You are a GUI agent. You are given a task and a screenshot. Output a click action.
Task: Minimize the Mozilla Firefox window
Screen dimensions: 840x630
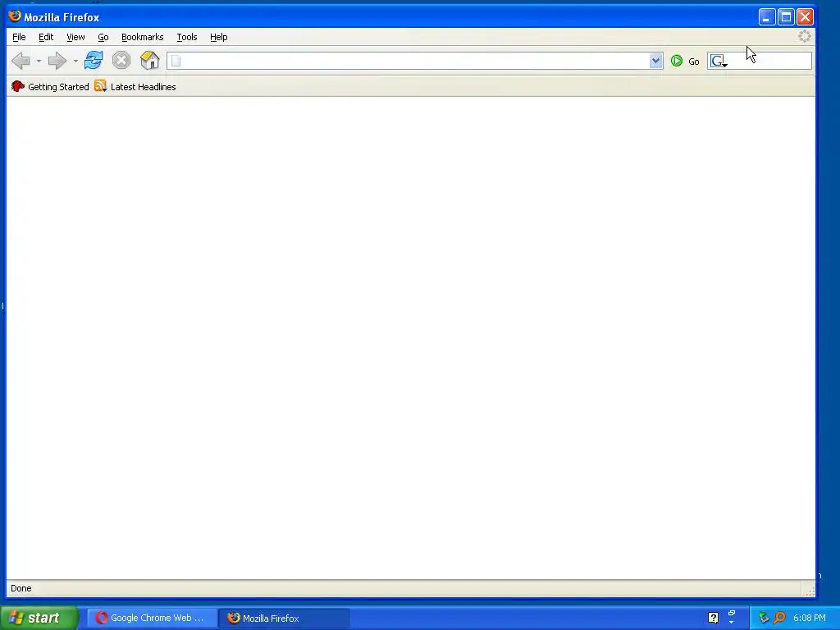767,17
